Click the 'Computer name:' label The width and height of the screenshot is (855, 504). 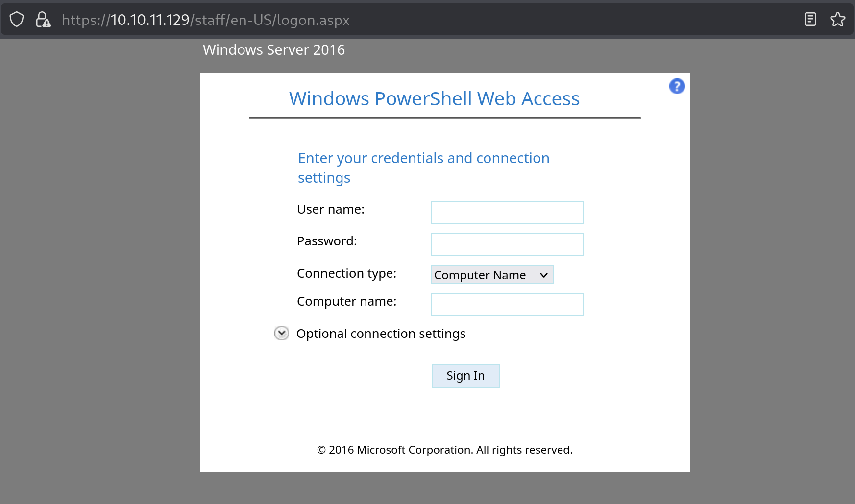346,301
